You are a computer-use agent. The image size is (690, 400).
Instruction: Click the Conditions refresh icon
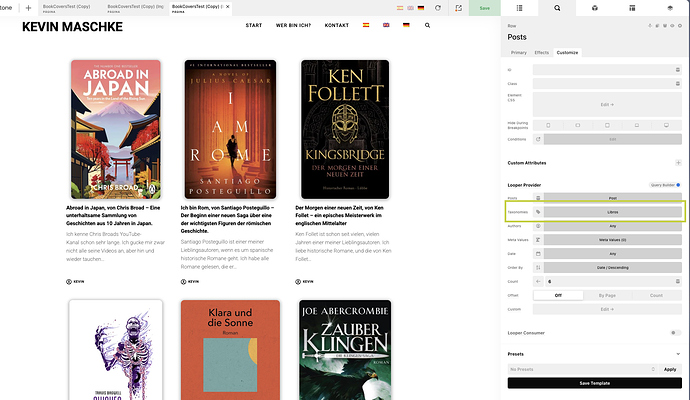coord(538,139)
